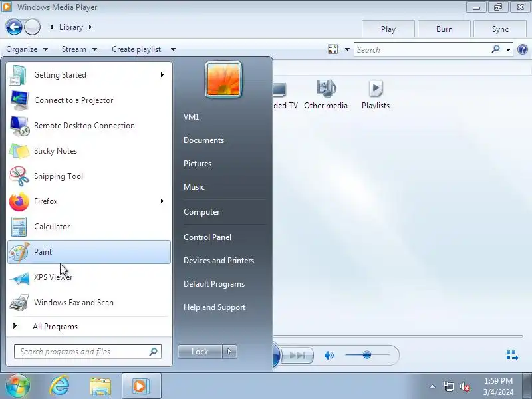
Task: Open VM1 user folder
Action: click(x=192, y=117)
